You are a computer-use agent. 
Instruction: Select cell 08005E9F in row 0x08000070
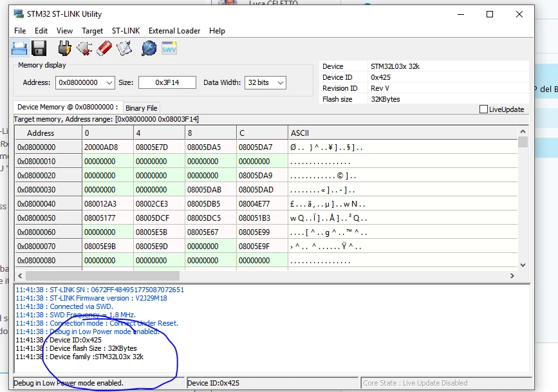point(263,247)
